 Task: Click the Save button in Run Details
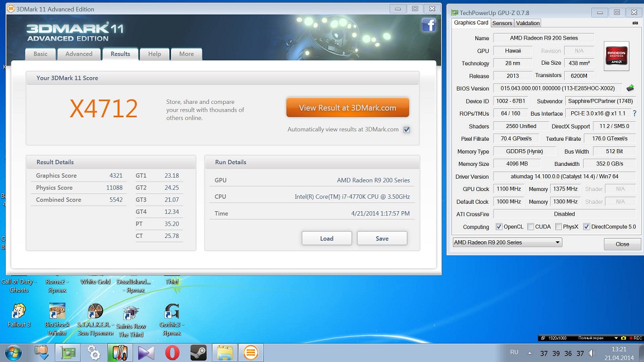(382, 239)
